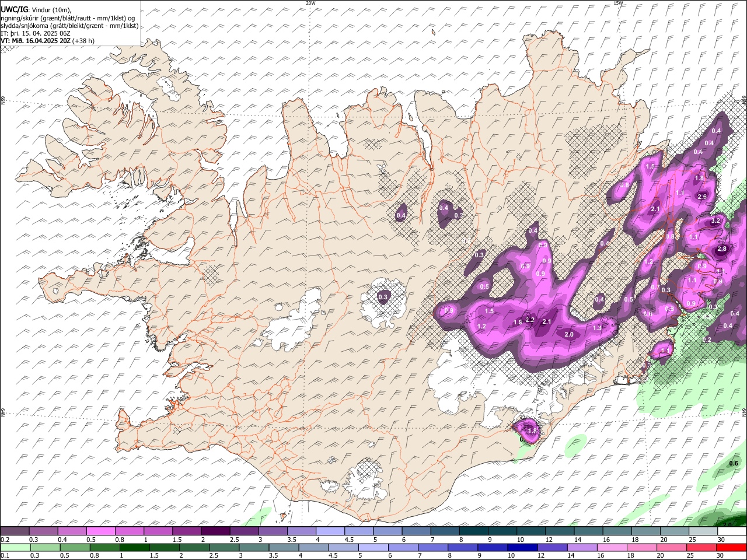The image size is (747, 560).
Task: Click the "4.5" label in the upper legend row
Action: click(x=349, y=540)
